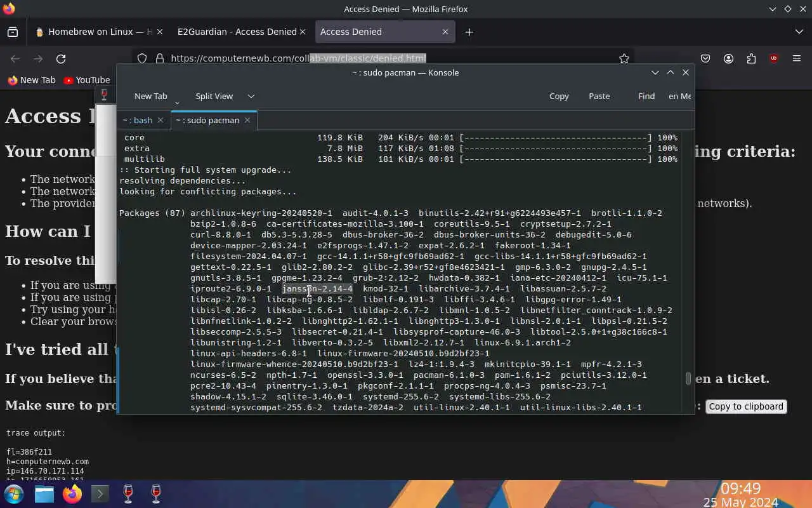Click Paste in the Konsole toolbar

tap(599, 96)
